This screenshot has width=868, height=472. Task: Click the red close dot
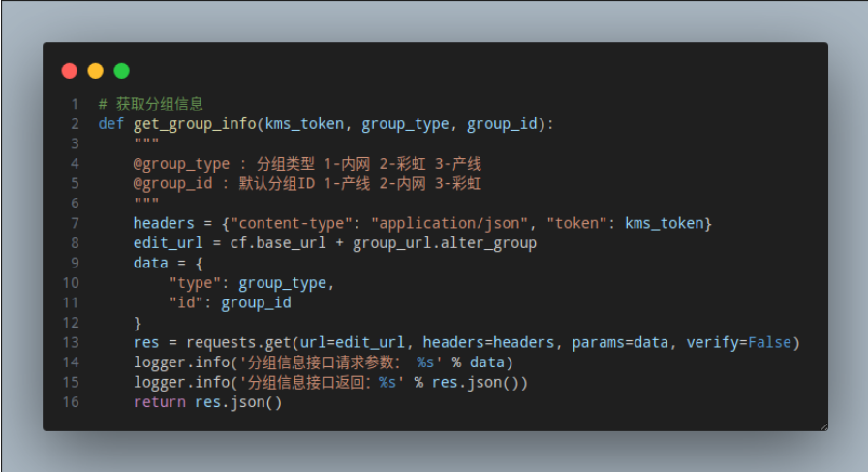tap(69, 71)
